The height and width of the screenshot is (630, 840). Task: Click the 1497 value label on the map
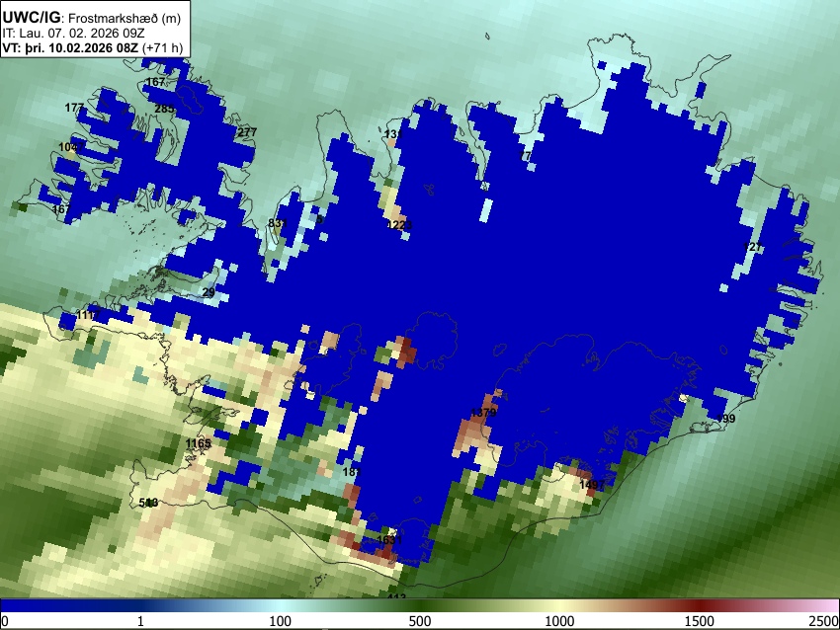point(592,485)
